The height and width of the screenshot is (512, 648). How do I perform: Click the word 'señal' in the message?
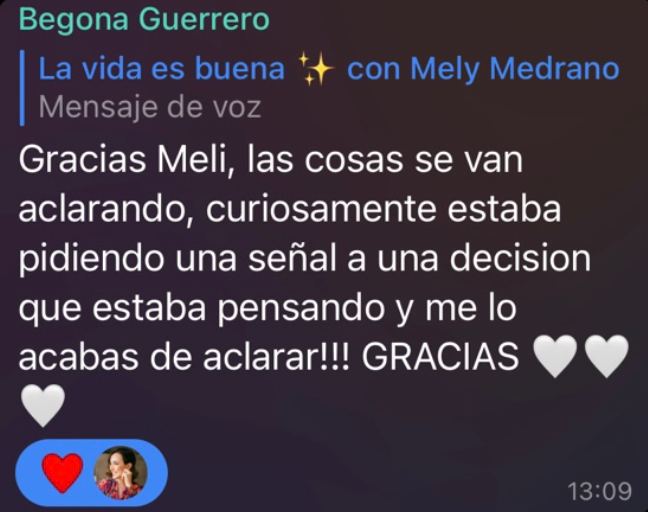point(293,258)
